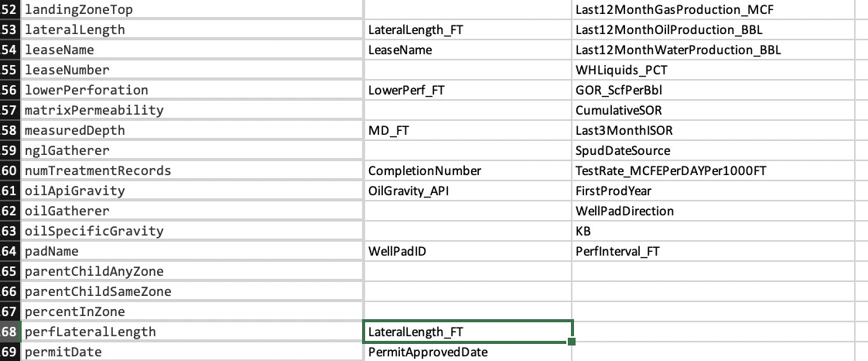The image size is (868, 361).
Task: Select row header 60
Action: [x=9, y=171]
